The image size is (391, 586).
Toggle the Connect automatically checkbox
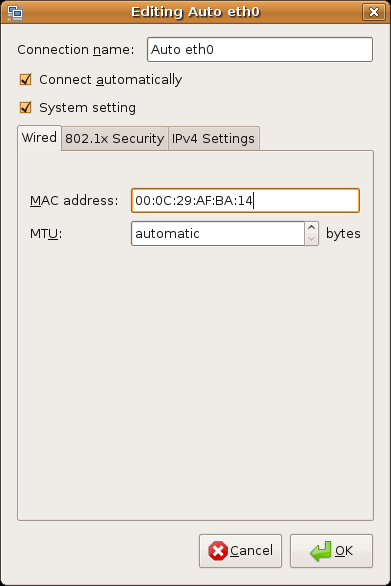click(25, 79)
